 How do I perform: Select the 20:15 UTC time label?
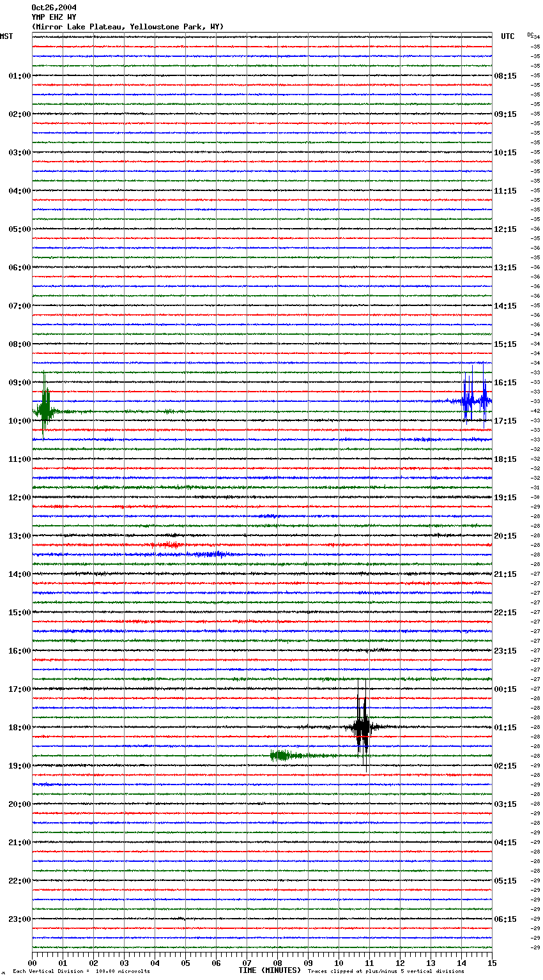(x=505, y=536)
